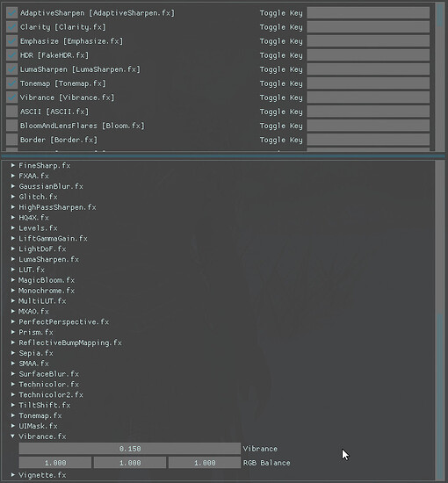Screen dimensions: 448x483
Task: Enable the BloomAndLensFlares checkbox
Action: (11, 126)
